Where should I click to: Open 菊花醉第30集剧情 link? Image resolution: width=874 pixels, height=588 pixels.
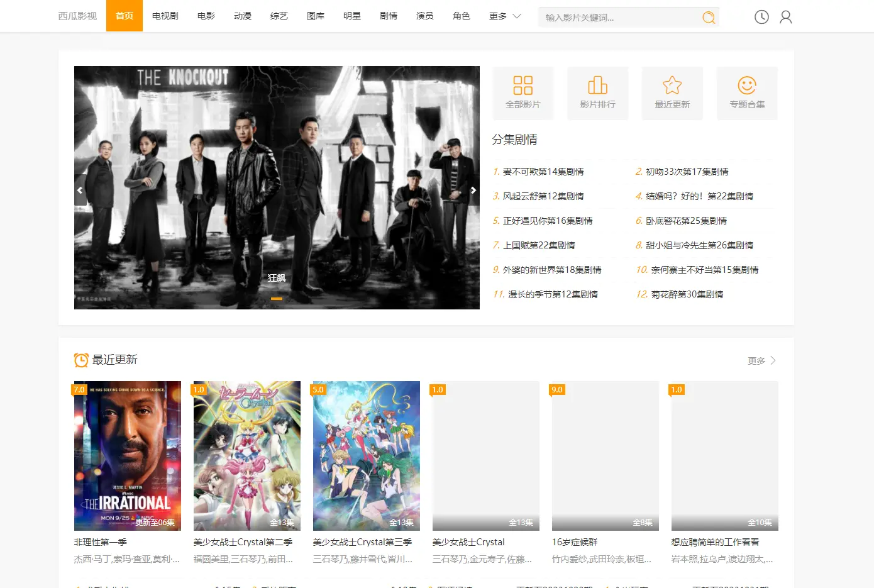point(687,294)
